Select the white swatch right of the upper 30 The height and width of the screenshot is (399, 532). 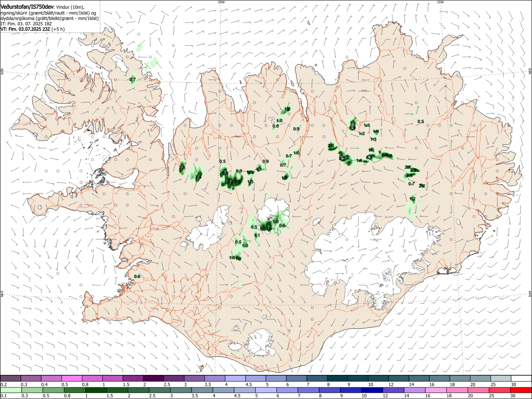pyautogui.click(x=521, y=379)
